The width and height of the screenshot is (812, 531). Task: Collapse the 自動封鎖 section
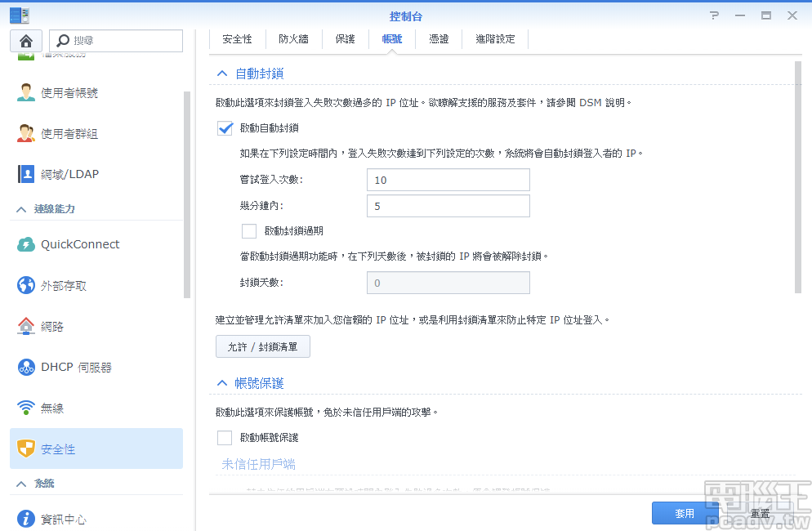tap(221, 72)
